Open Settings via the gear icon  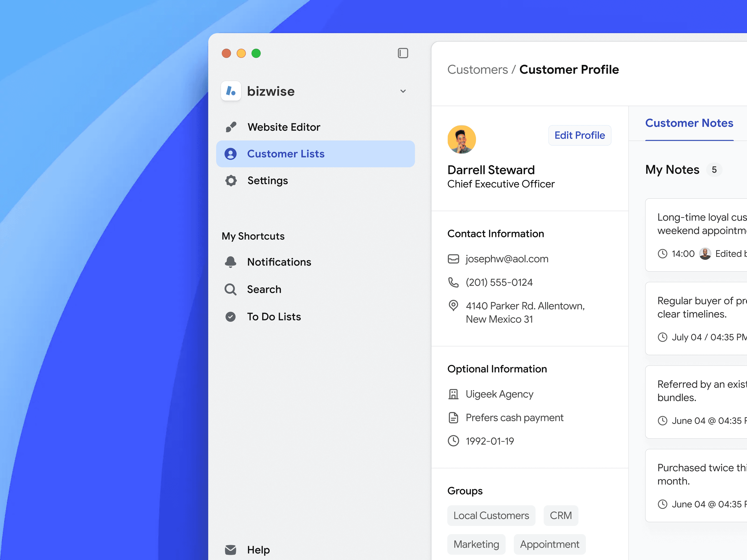[231, 181]
